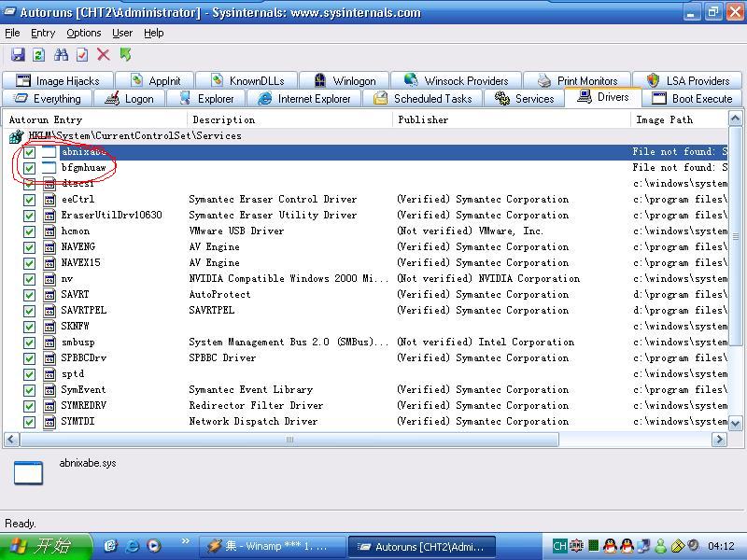
Task: Click the file icon of abnixabe entry
Action: [x=49, y=152]
